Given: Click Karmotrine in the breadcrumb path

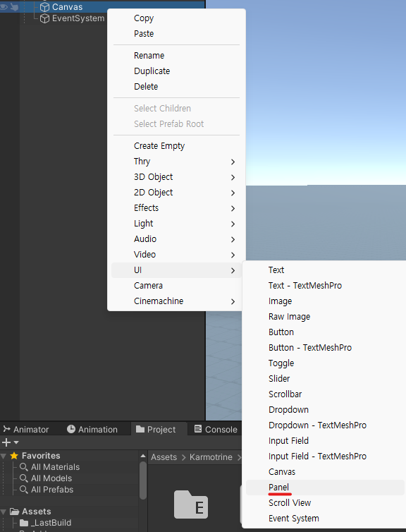Looking at the screenshot, I should 211,457.
